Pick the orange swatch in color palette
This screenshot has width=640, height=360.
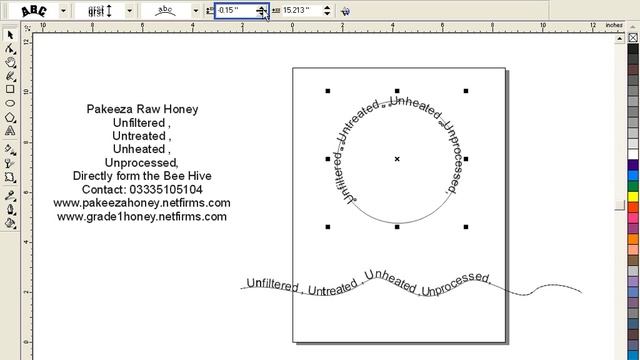[x=633, y=239]
